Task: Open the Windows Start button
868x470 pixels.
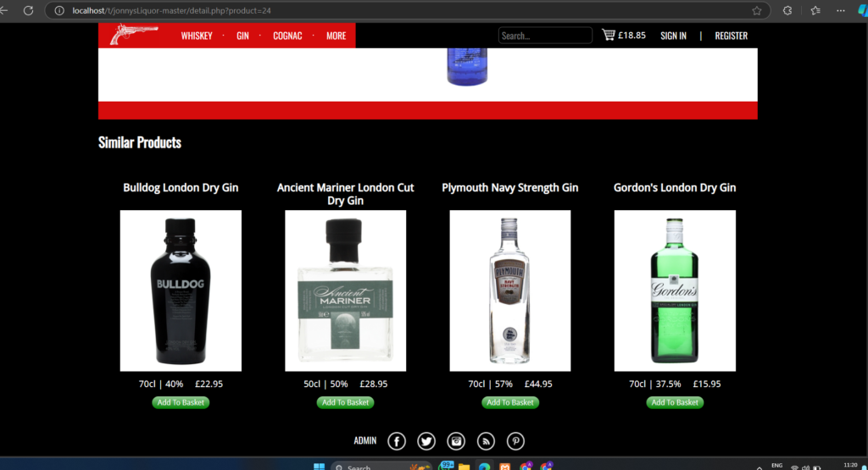Action: click(319, 466)
